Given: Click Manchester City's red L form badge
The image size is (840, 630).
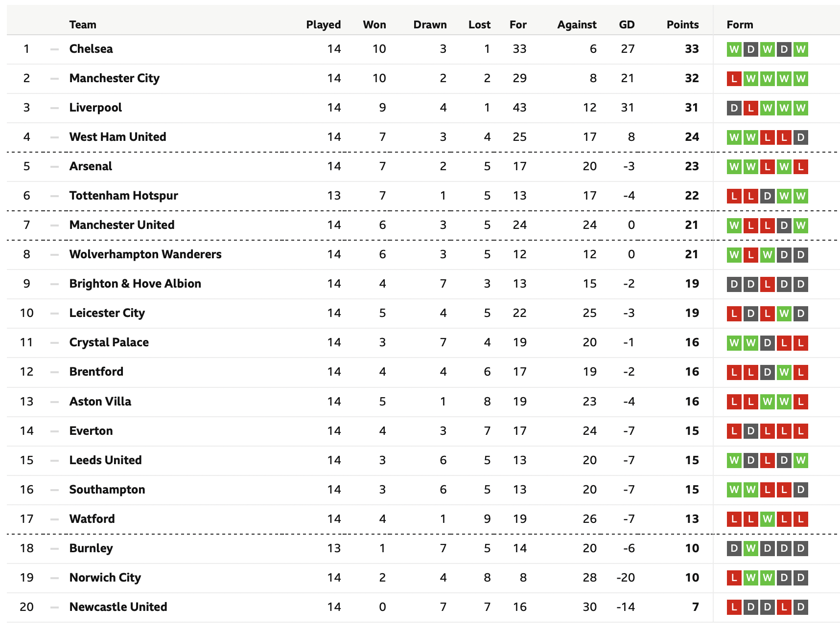Looking at the screenshot, I should 734,79.
